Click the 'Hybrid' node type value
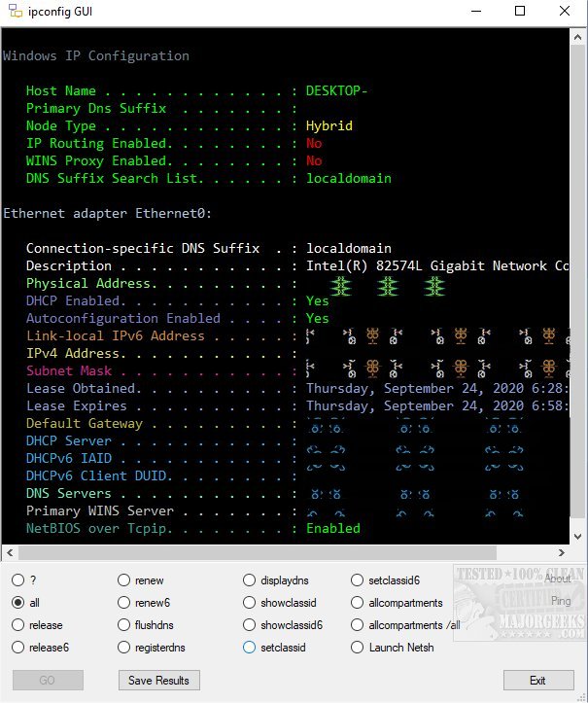The width and height of the screenshot is (588, 703). (x=329, y=126)
